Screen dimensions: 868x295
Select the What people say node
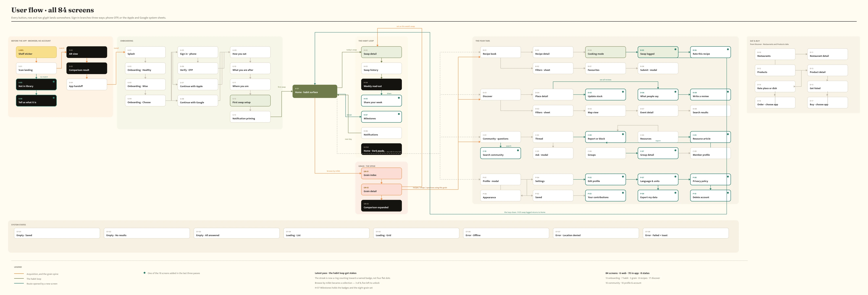(658, 95)
